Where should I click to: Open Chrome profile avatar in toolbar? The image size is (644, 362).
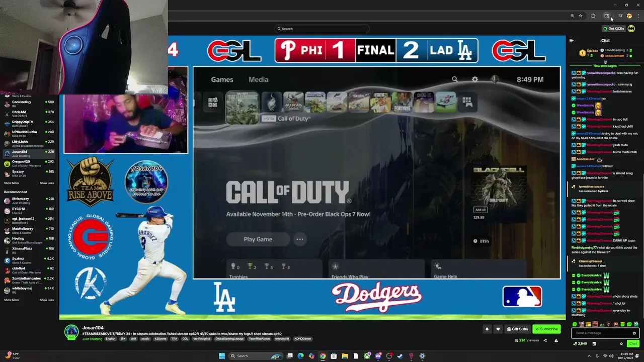click(629, 16)
